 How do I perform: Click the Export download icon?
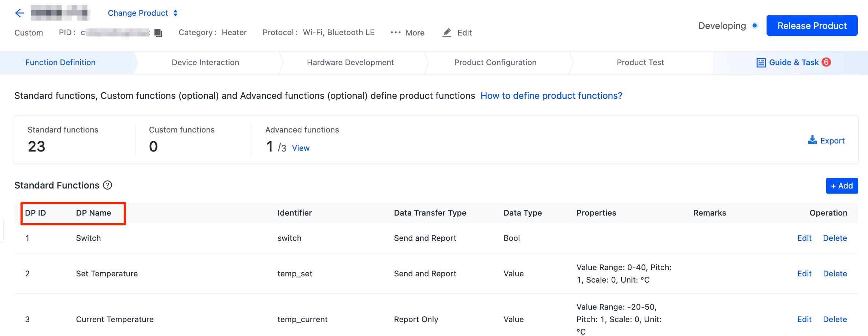pos(812,140)
